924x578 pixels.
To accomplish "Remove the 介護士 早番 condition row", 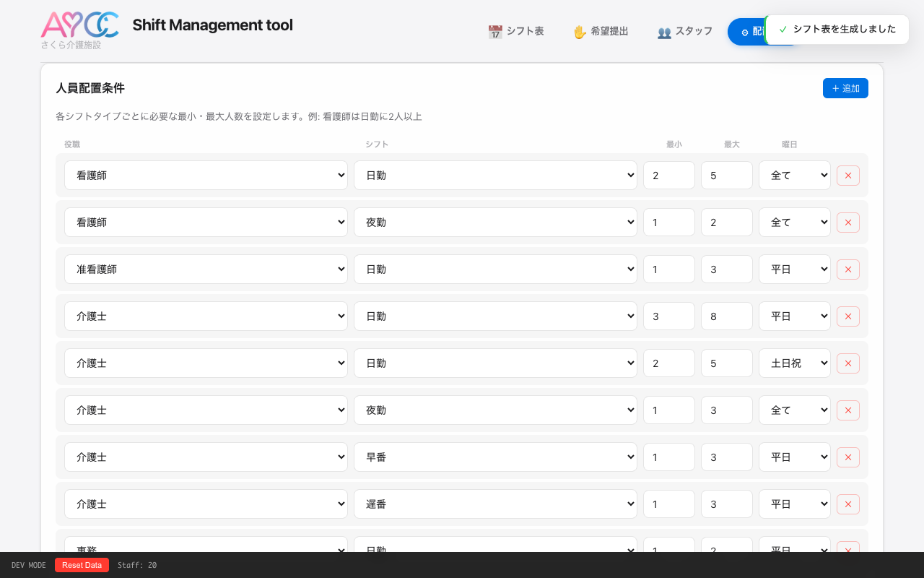I will [x=847, y=457].
